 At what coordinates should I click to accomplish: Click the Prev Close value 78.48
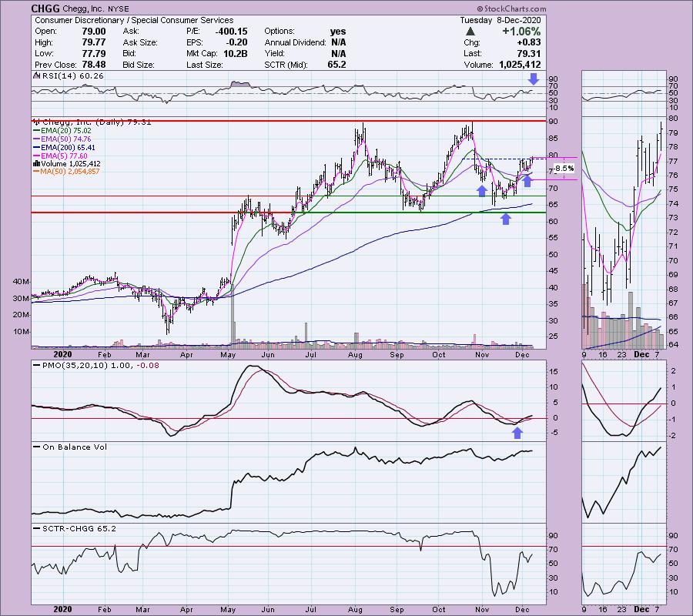pos(94,65)
